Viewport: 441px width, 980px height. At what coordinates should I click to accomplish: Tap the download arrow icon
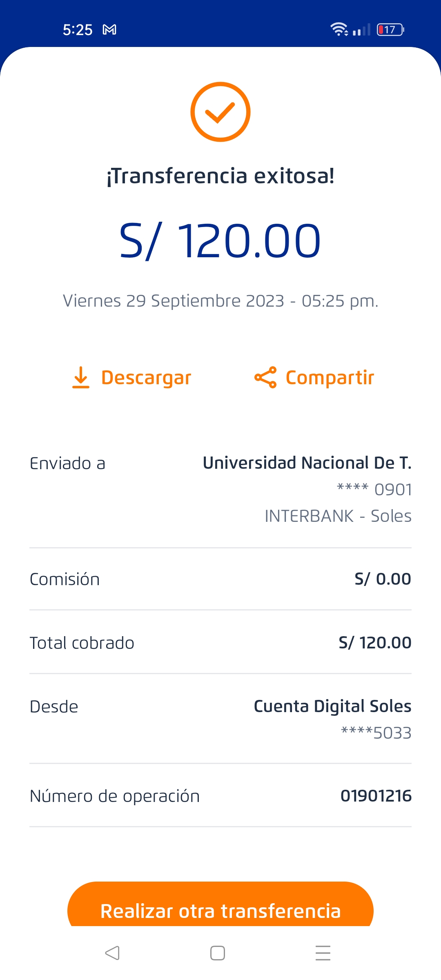pyautogui.click(x=81, y=377)
